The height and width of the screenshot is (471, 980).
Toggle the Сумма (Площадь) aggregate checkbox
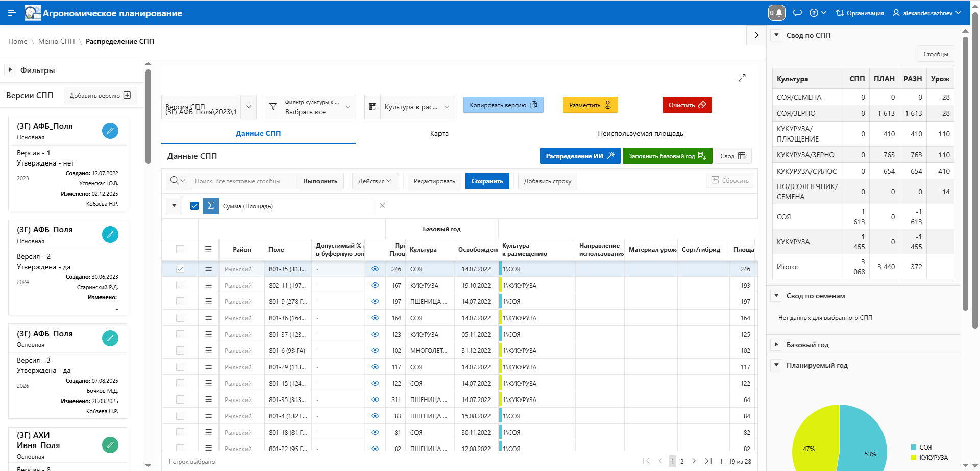coord(194,206)
